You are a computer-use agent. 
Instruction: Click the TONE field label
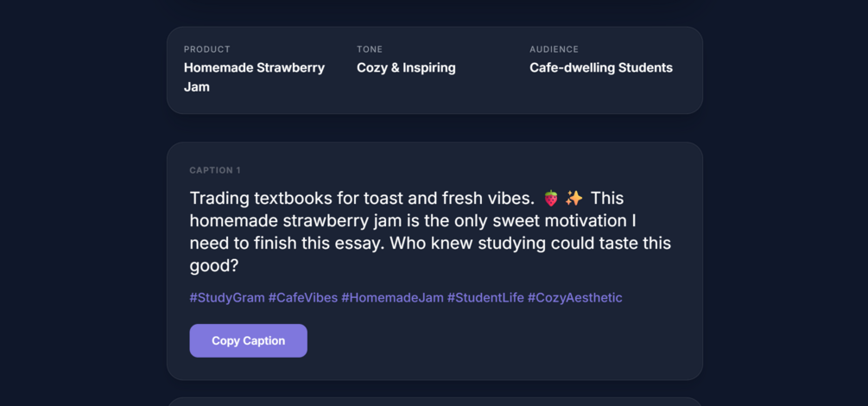tap(370, 49)
